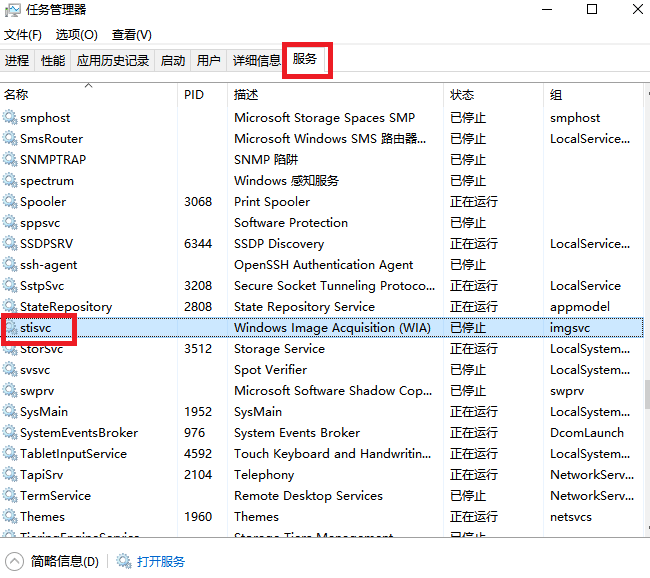
Task: Click the gear icon beside SNMPTRAP
Action: [x=10, y=159]
